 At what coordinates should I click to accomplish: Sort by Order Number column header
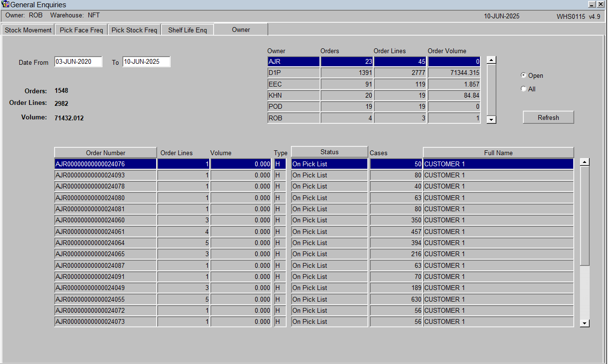pos(105,153)
